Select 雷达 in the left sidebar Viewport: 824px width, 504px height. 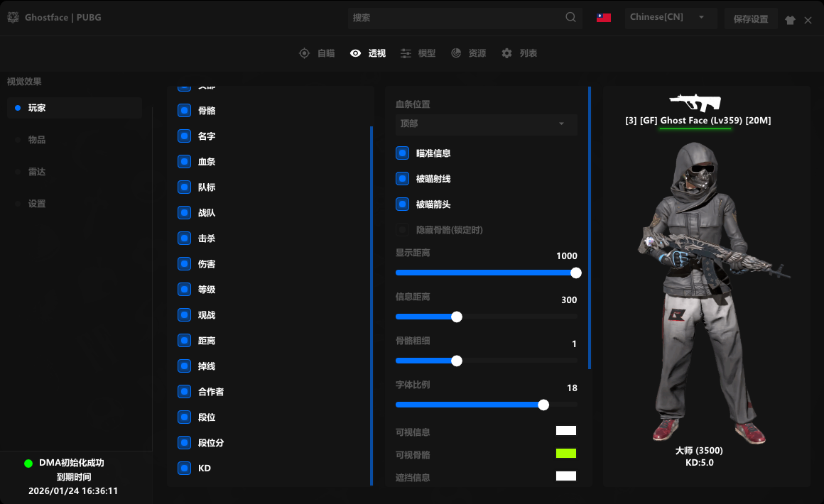point(37,172)
